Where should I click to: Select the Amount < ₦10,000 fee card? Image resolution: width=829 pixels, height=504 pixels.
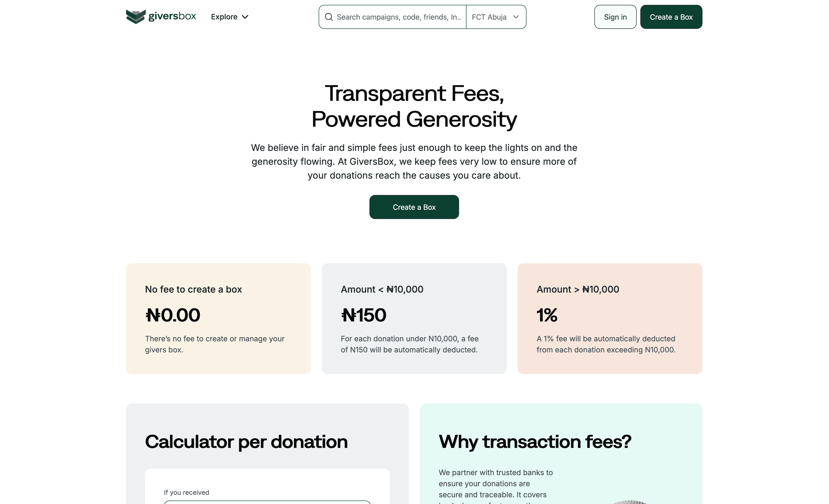[x=414, y=318]
